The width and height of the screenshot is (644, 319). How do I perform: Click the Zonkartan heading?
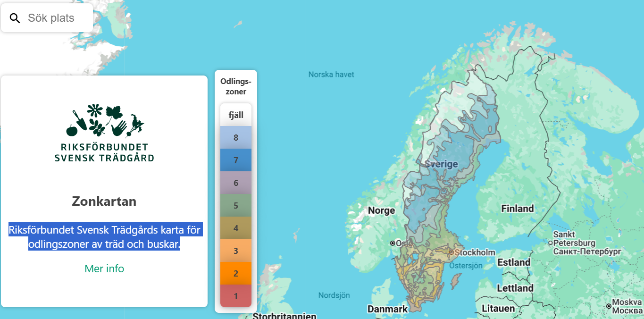tap(104, 201)
